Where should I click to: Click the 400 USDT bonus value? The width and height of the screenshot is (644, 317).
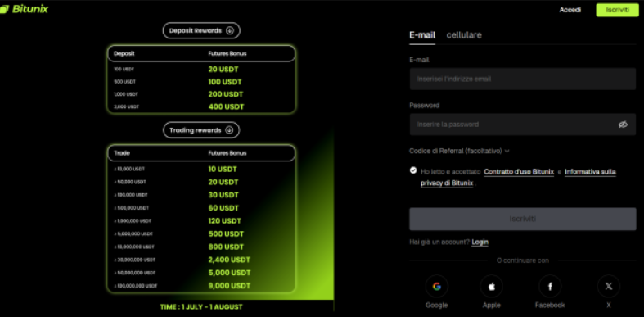(x=227, y=107)
